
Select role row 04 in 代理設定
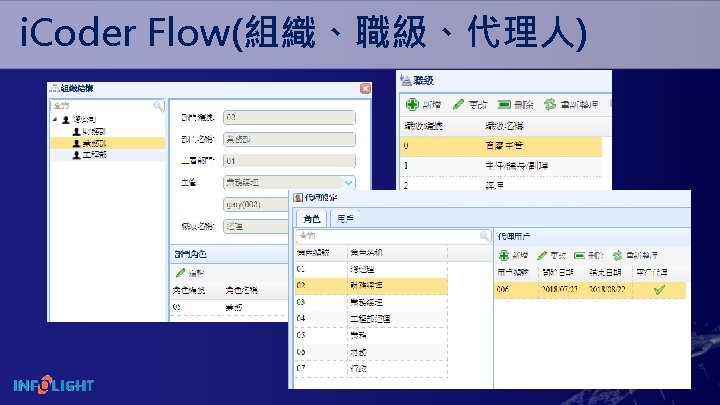pos(371,318)
